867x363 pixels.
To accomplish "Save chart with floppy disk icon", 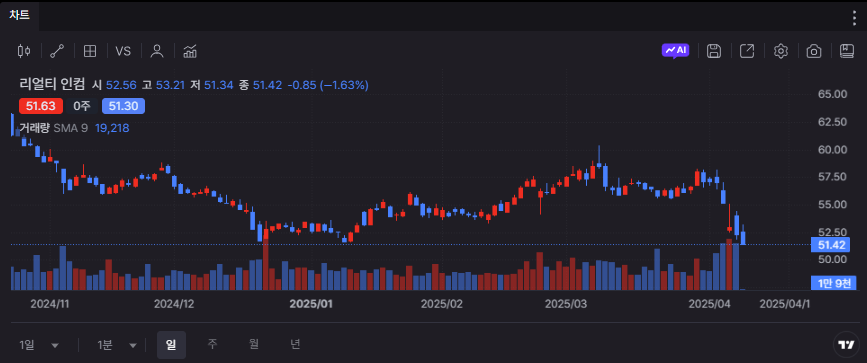I will 714,51.
